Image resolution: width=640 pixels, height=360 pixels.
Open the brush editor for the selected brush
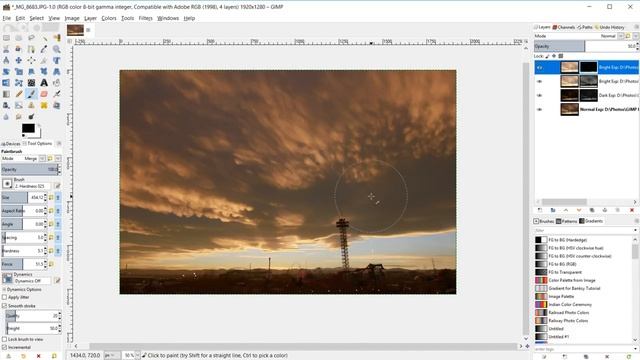click(x=57, y=186)
